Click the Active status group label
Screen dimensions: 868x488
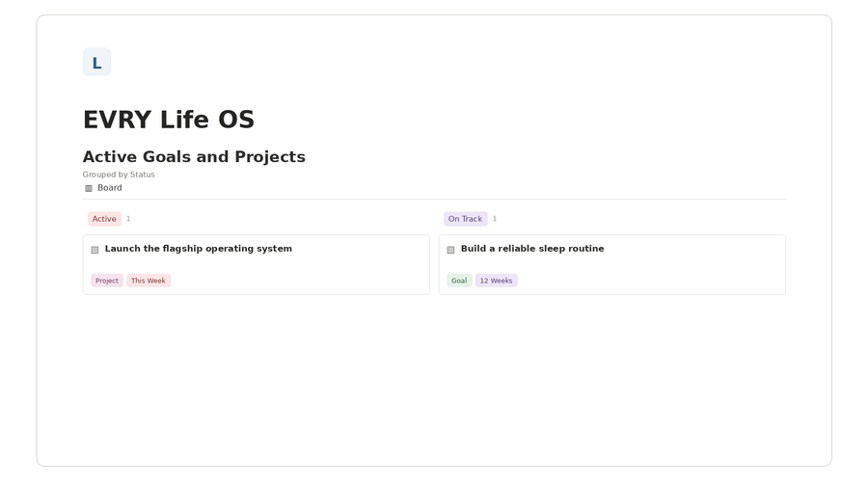pyautogui.click(x=104, y=219)
